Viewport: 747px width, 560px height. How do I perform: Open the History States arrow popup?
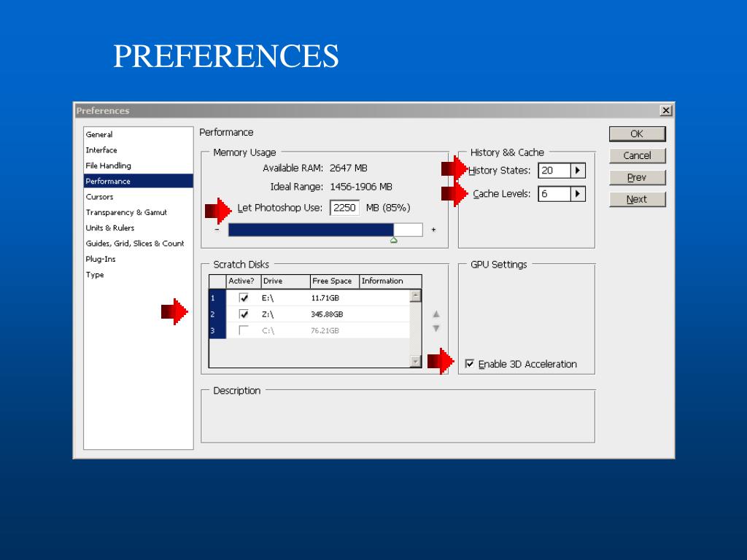578,171
